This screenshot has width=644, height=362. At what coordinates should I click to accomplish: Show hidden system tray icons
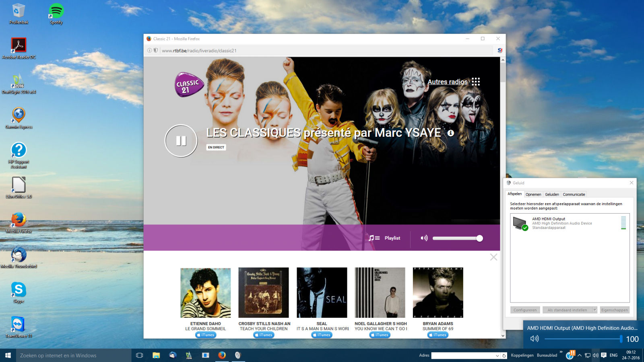580,355
